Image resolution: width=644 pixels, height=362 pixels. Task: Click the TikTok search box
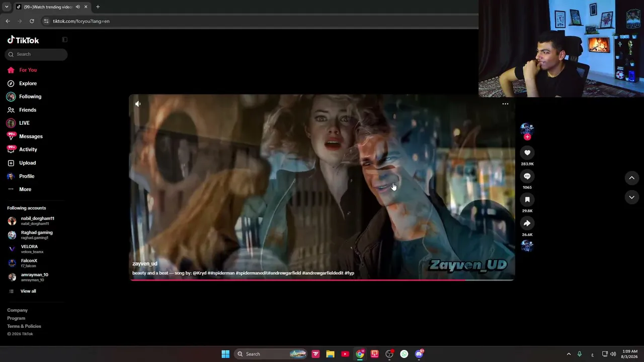[x=36, y=54]
